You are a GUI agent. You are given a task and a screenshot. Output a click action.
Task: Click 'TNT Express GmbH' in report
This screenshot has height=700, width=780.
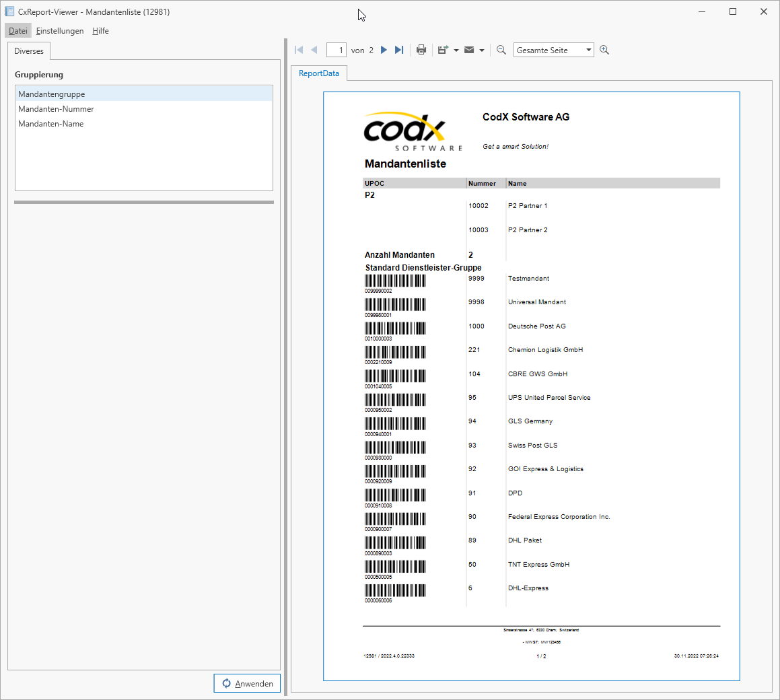[539, 565]
